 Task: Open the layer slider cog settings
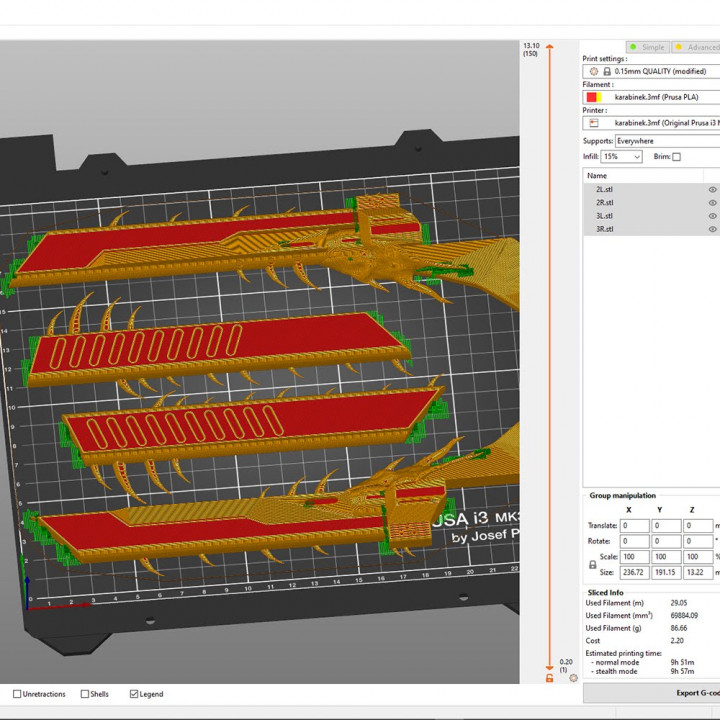[x=573, y=679]
